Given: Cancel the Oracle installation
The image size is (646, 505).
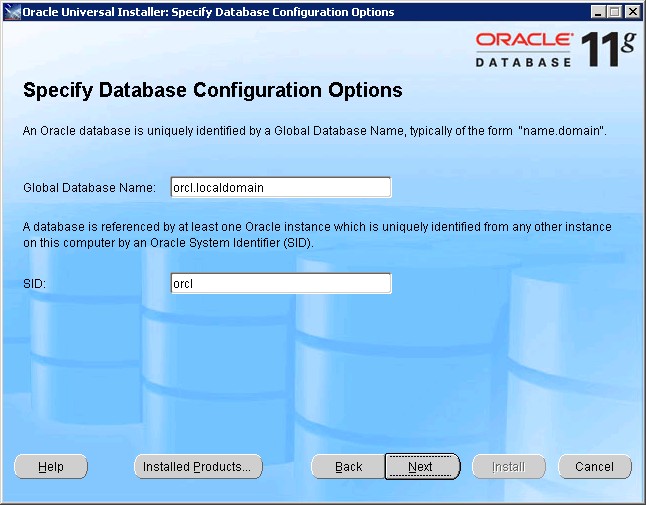Looking at the screenshot, I should 595,467.
